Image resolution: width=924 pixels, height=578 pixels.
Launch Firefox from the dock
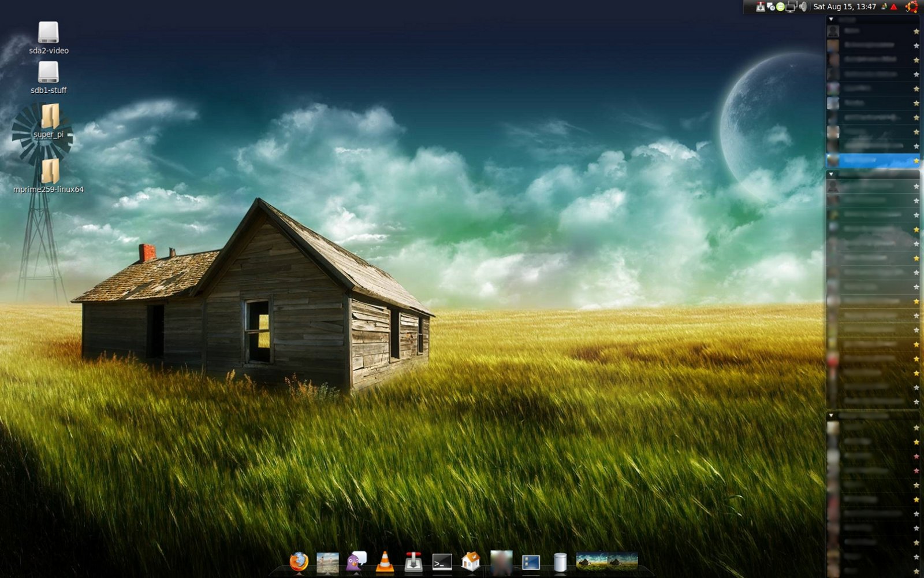click(x=300, y=561)
